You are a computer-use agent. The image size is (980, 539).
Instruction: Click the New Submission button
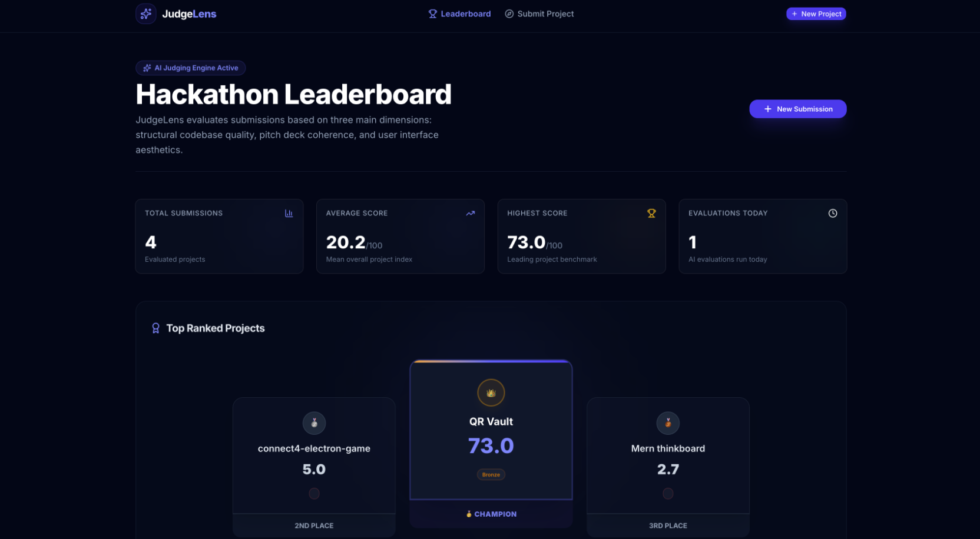click(x=798, y=109)
